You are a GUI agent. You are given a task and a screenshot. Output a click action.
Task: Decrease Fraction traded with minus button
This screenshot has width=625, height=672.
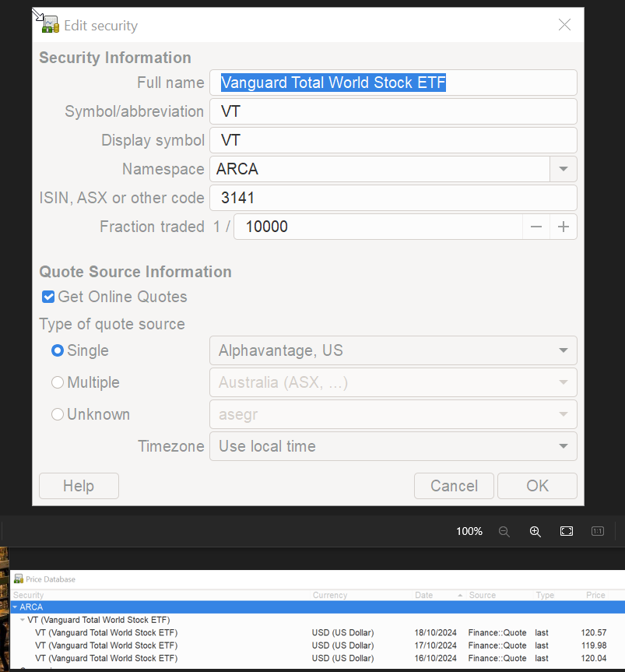[x=536, y=227]
